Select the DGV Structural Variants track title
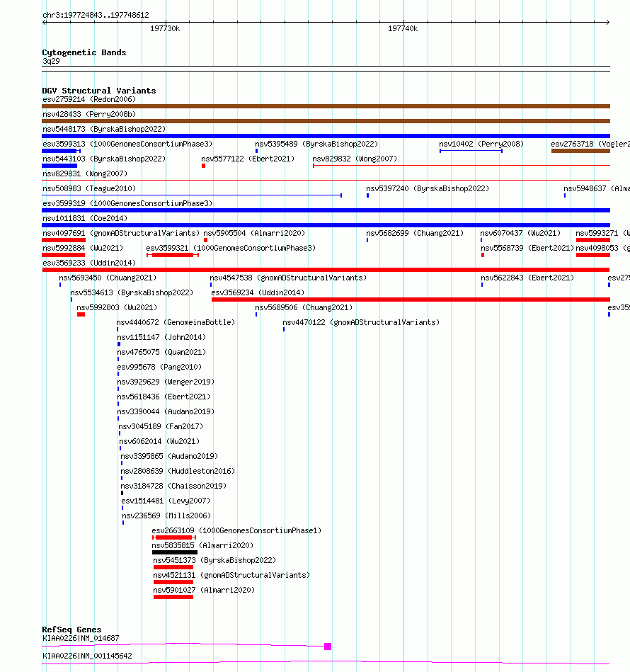The height and width of the screenshot is (672, 630). coord(99,91)
